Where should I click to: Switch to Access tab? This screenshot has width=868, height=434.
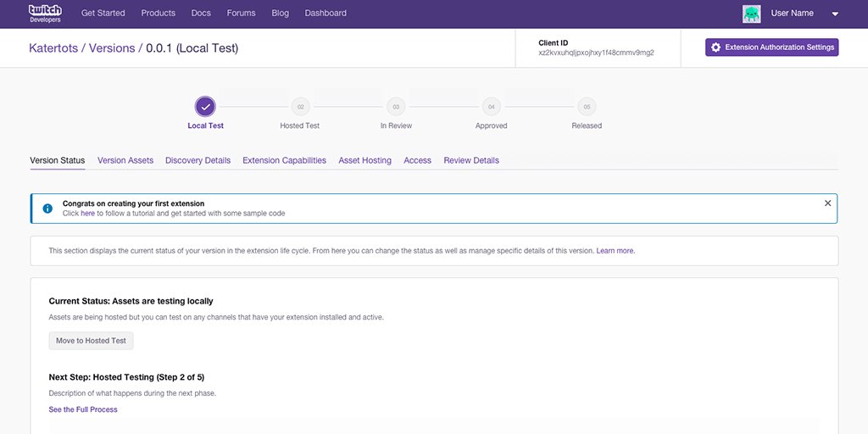pyautogui.click(x=417, y=160)
